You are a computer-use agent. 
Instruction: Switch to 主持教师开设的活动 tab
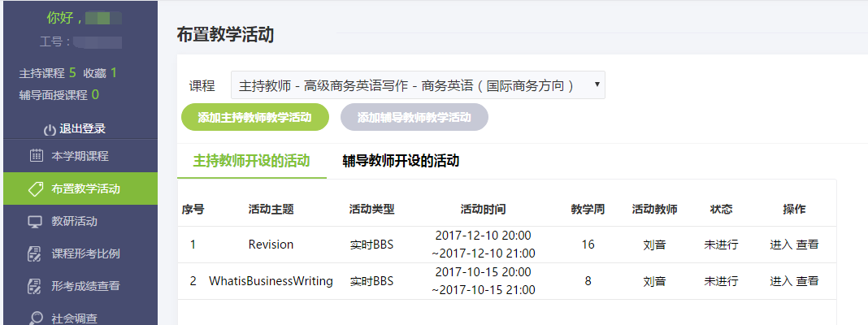[251, 161]
